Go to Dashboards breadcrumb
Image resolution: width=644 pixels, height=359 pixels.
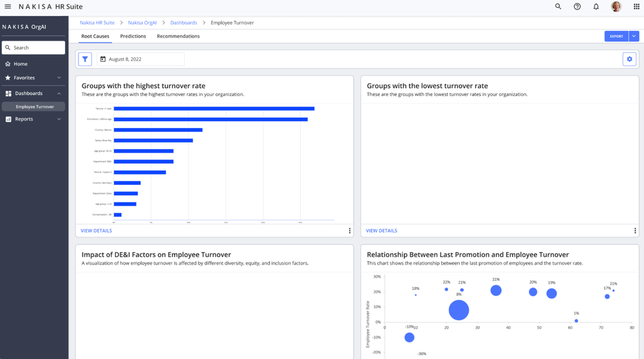184,23
